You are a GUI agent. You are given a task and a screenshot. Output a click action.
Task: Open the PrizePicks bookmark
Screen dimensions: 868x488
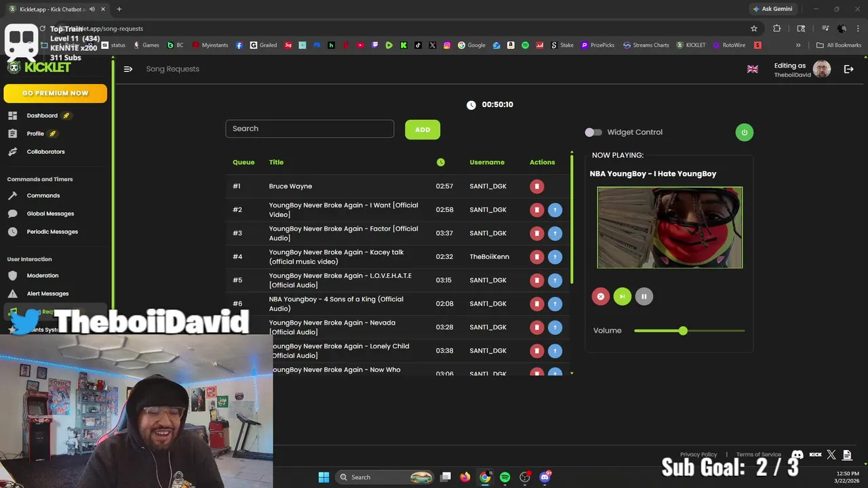tap(597, 45)
